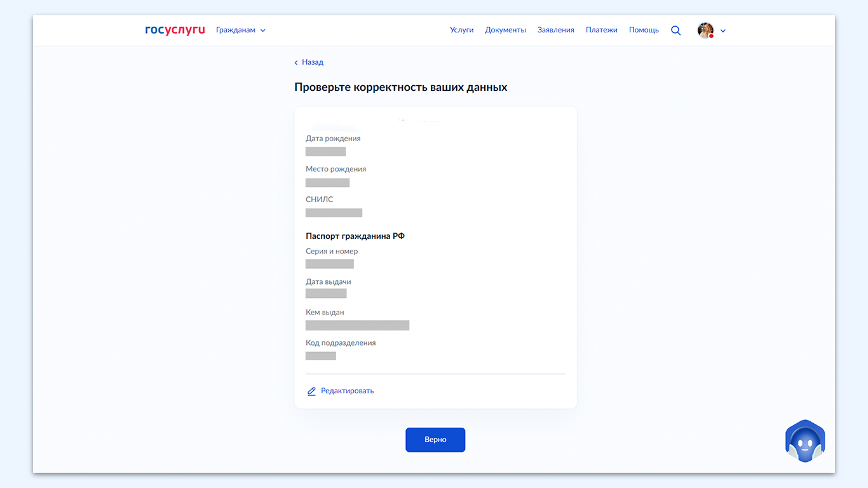Select the Кем выдан label
Screen dimensions: 868x488
[x=325, y=312]
